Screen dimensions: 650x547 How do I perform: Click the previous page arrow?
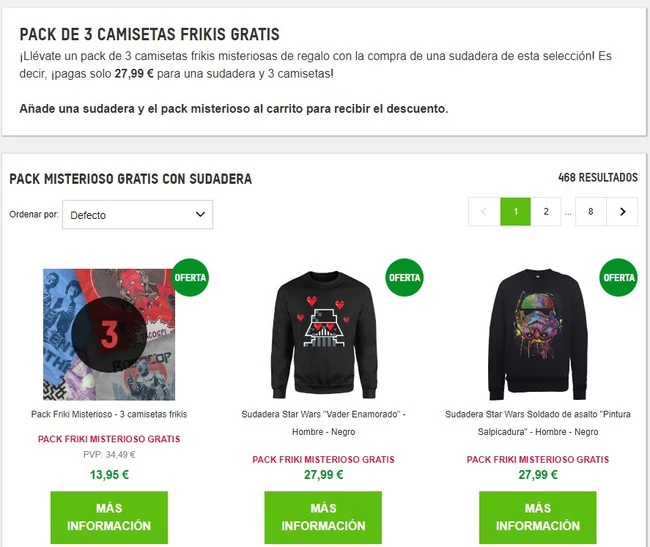click(x=484, y=212)
